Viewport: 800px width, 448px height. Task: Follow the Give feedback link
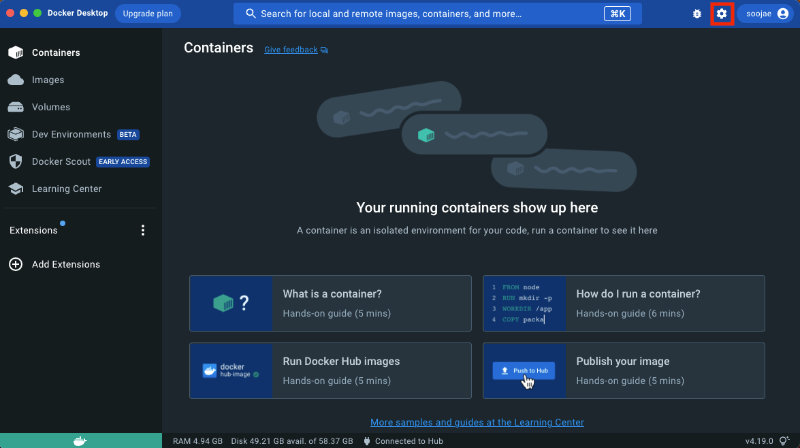(291, 49)
